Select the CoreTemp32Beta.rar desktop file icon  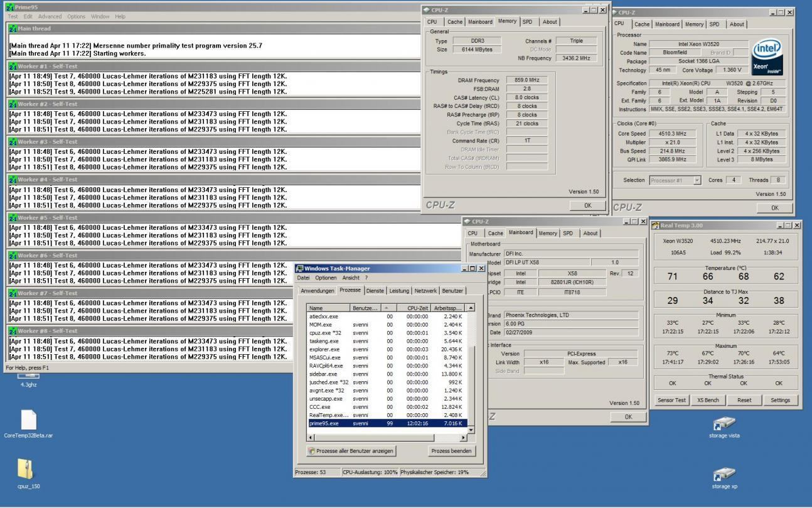(28, 419)
